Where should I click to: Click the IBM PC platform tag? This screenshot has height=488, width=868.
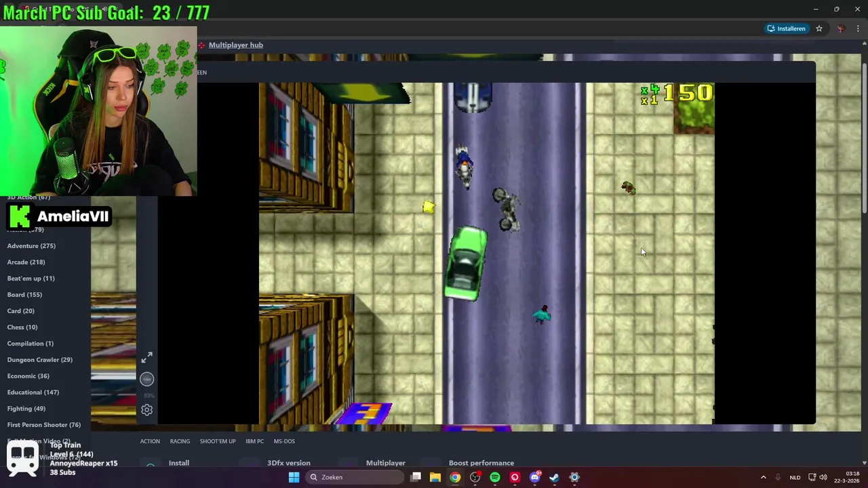pyautogui.click(x=254, y=441)
